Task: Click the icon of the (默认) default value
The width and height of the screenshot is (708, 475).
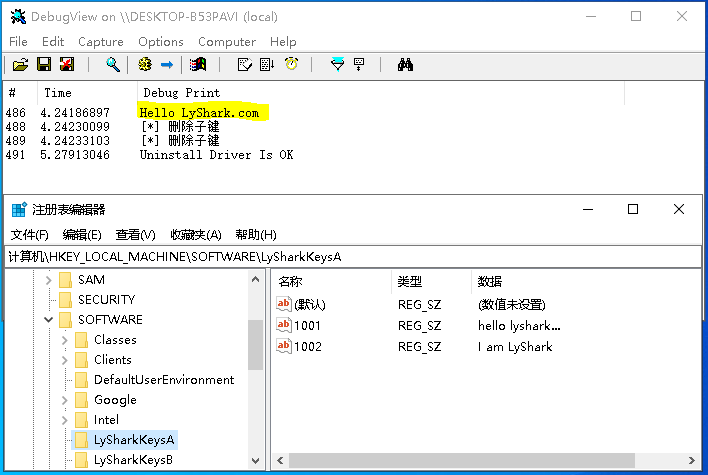Action: pos(284,304)
